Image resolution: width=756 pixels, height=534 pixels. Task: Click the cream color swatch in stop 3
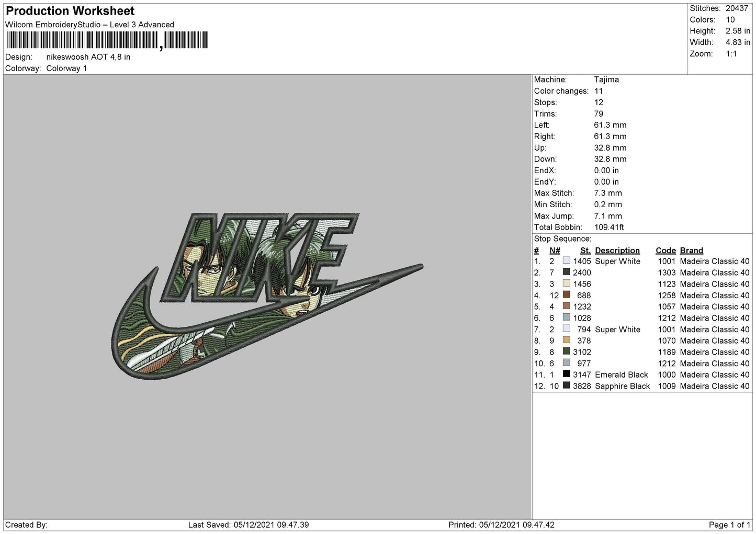pos(566,283)
